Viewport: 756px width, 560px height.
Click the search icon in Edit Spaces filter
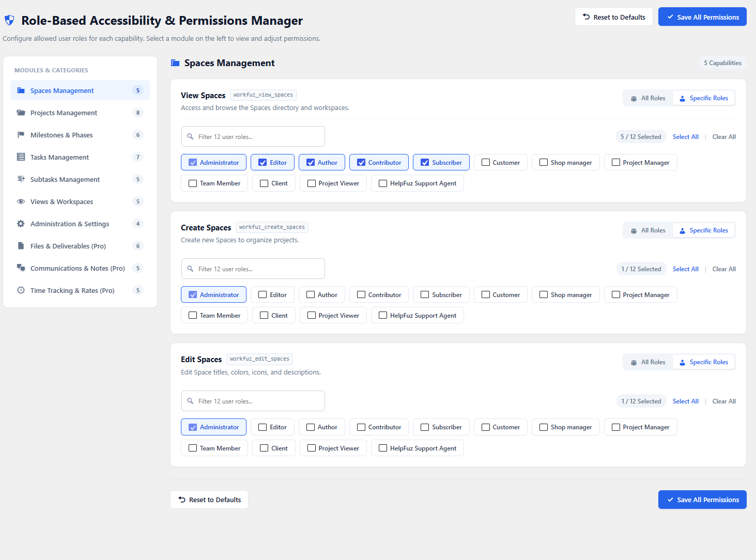tap(190, 401)
